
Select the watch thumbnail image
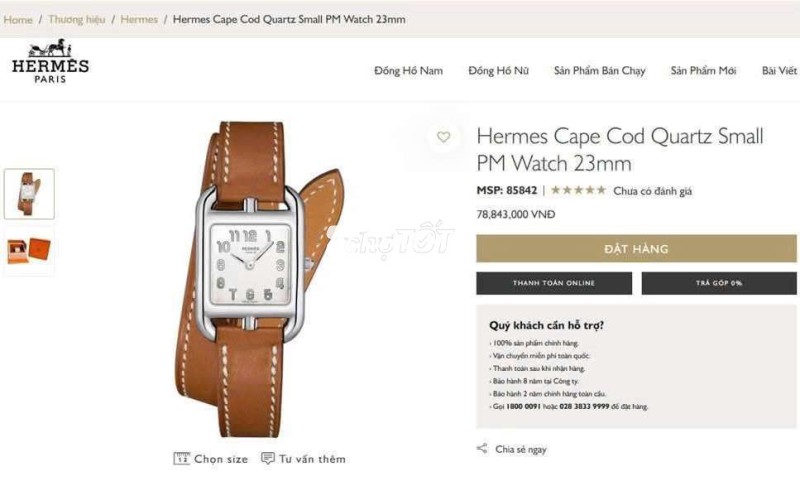coord(29,194)
